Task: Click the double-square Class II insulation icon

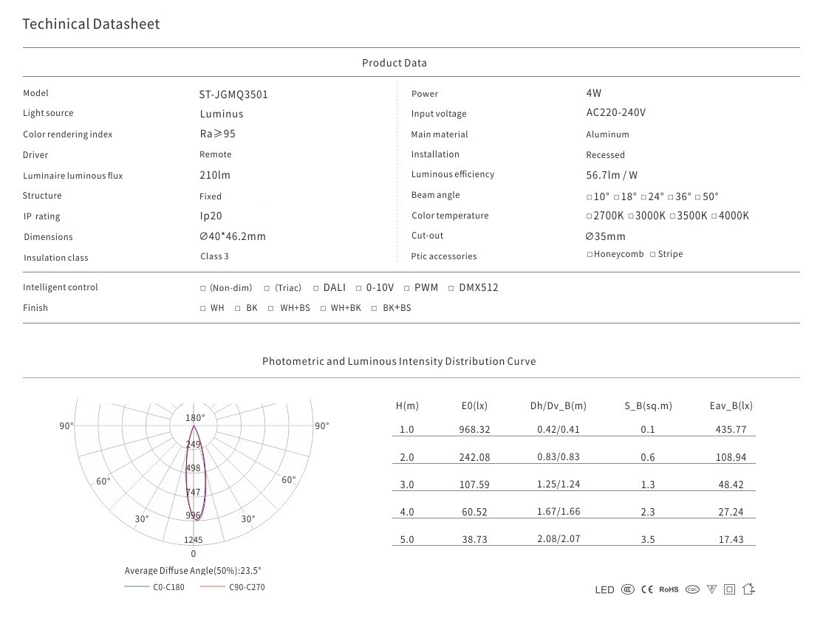Action: tap(730, 589)
